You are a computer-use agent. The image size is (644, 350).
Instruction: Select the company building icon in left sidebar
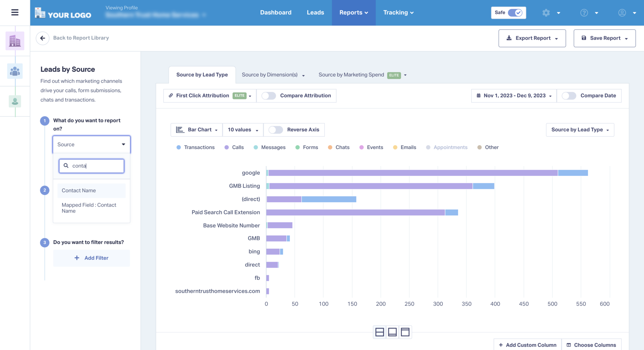click(14, 40)
